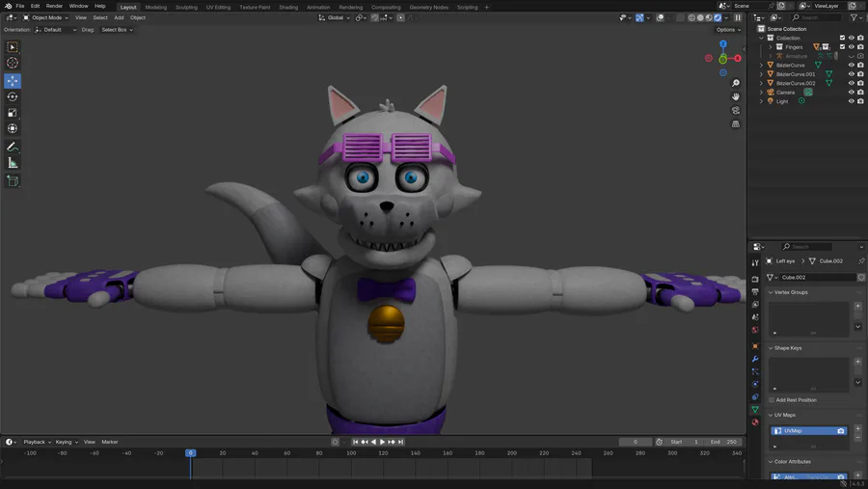Hide Camera object in viewport
Image resolution: width=868 pixels, height=489 pixels.
pyautogui.click(x=852, y=93)
